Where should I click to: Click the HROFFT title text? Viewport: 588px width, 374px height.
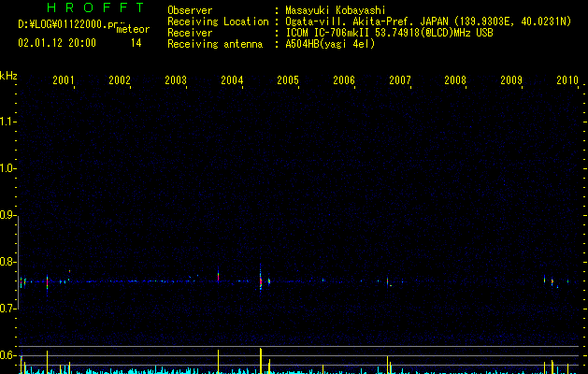(x=96, y=7)
